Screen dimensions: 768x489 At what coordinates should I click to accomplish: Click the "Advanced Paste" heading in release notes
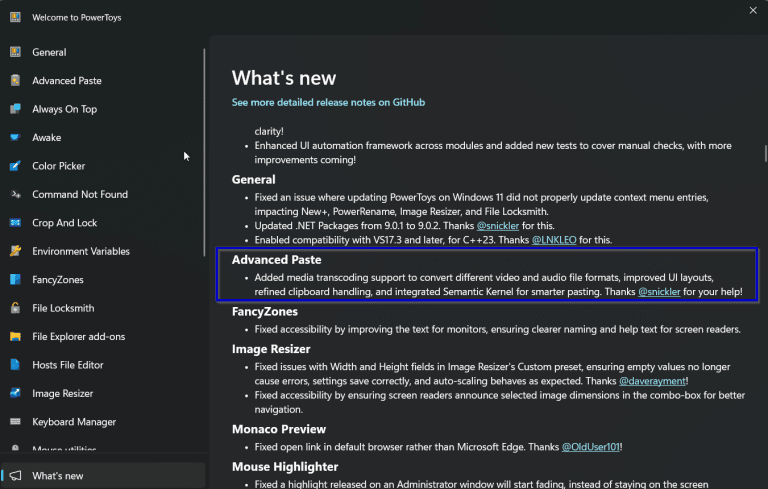pos(276,260)
